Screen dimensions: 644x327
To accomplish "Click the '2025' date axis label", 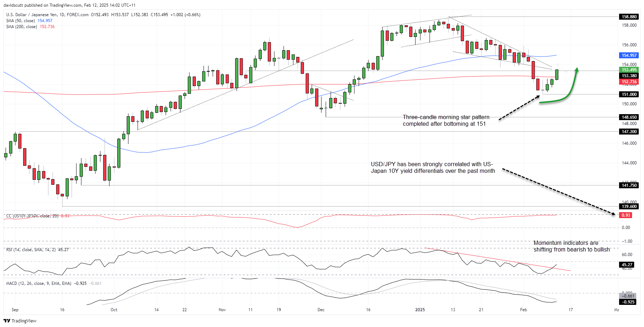I will click(x=420, y=310).
